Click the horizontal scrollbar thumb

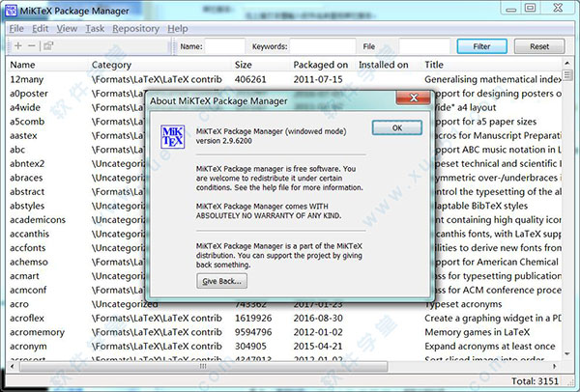[203, 366]
